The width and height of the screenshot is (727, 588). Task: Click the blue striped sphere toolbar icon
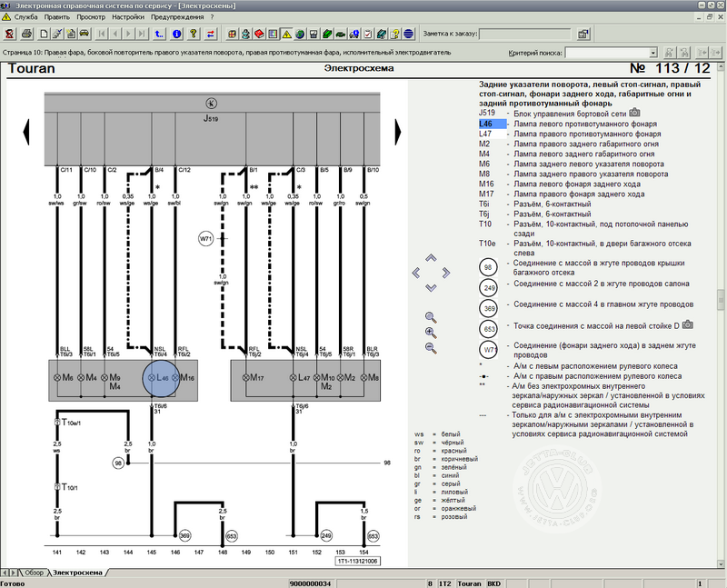pyautogui.click(x=408, y=34)
